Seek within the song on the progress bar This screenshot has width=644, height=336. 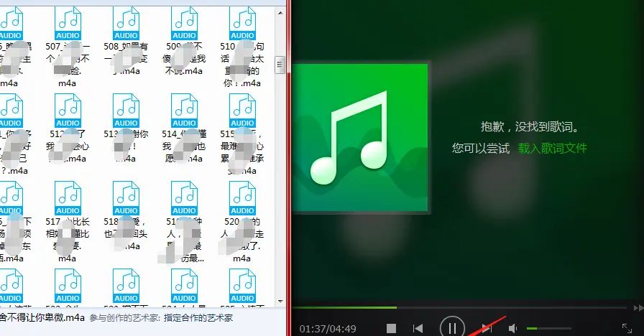pyautogui.click(x=459, y=307)
